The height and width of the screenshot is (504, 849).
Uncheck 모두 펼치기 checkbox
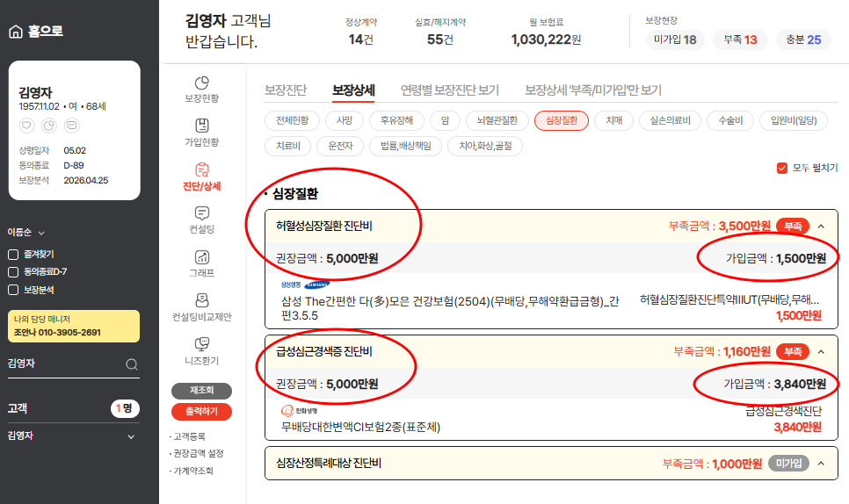pyautogui.click(x=782, y=169)
